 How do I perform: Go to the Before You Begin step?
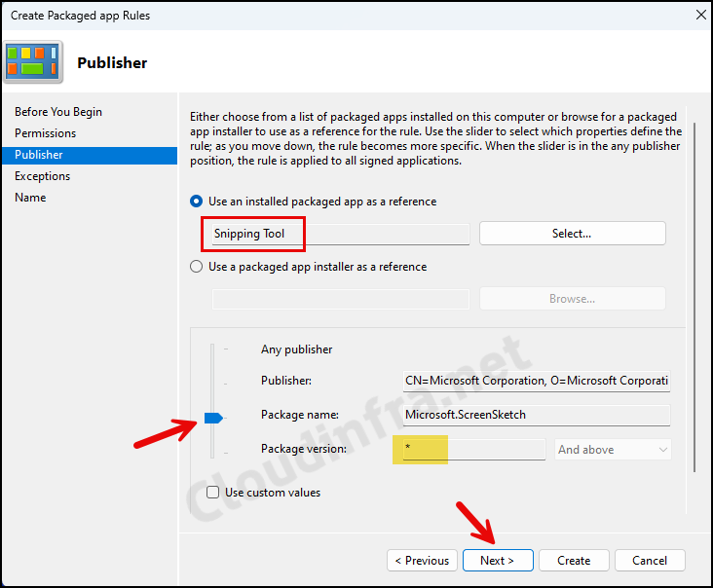click(x=58, y=112)
